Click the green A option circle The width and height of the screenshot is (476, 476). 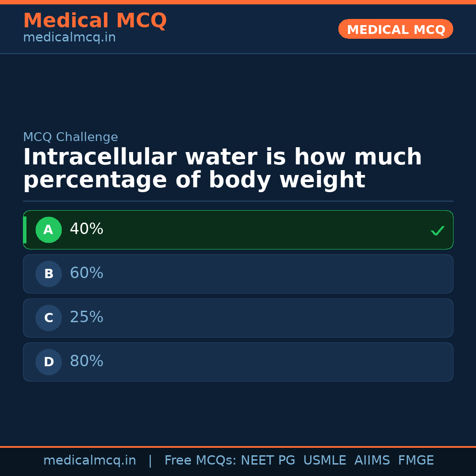(x=48, y=230)
